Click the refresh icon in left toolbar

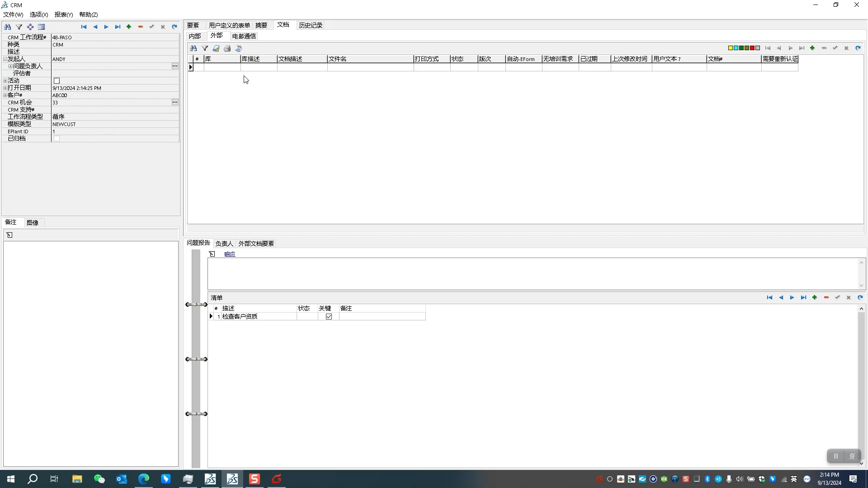coord(174,27)
